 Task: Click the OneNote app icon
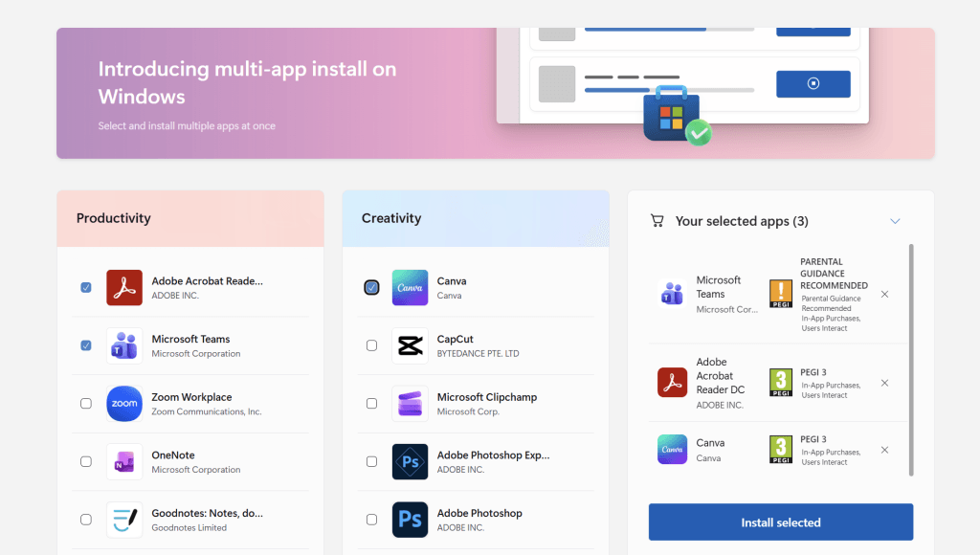[x=123, y=460]
